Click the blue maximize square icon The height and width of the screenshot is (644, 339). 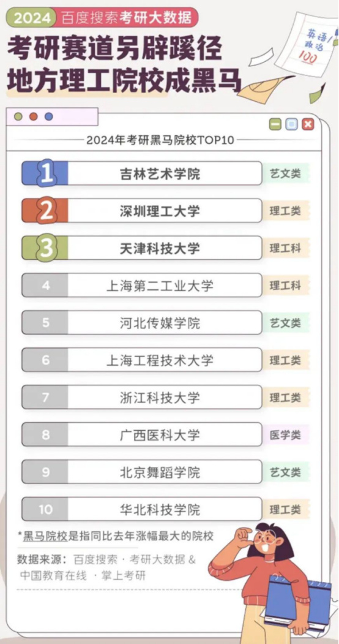click(291, 124)
